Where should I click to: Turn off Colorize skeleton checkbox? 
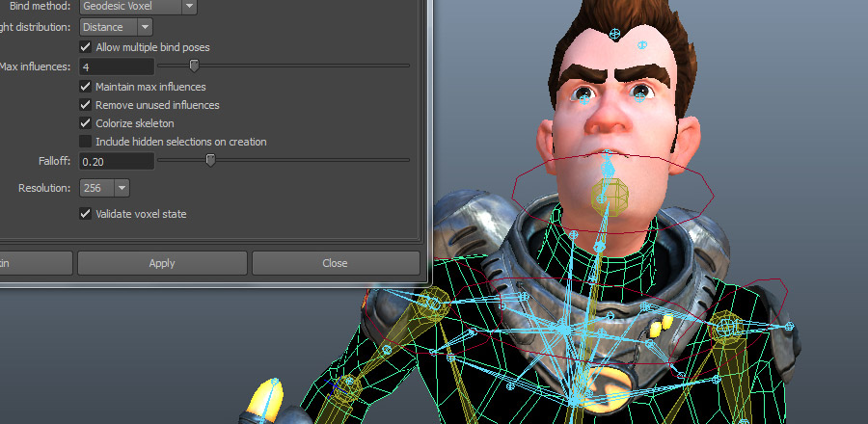click(86, 123)
